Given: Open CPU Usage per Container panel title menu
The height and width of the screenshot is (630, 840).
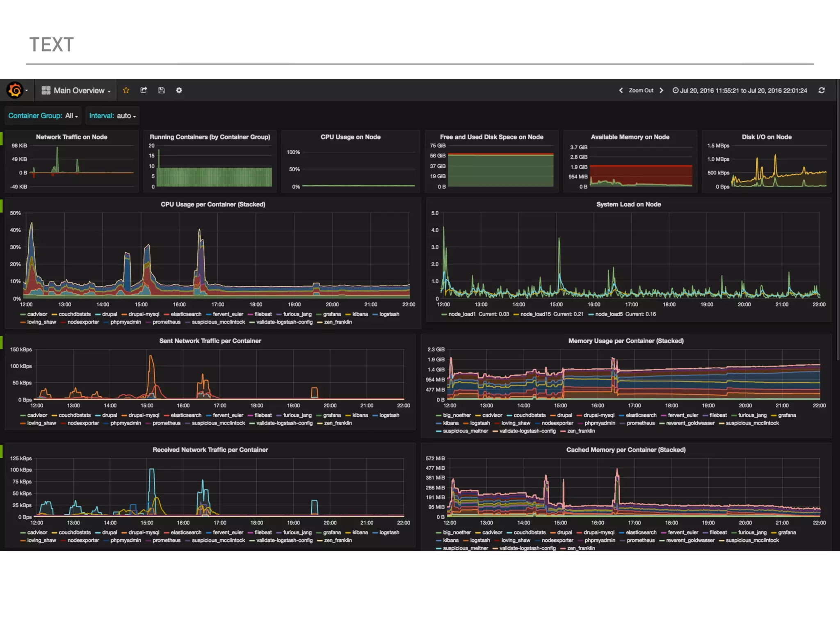Looking at the screenshot, I should [212, 204].
